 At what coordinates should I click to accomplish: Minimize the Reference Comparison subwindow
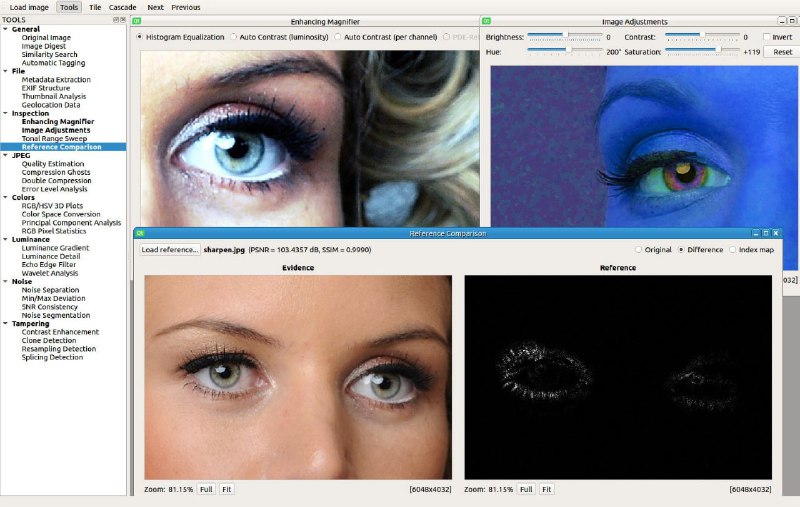(x=756, y=233)
